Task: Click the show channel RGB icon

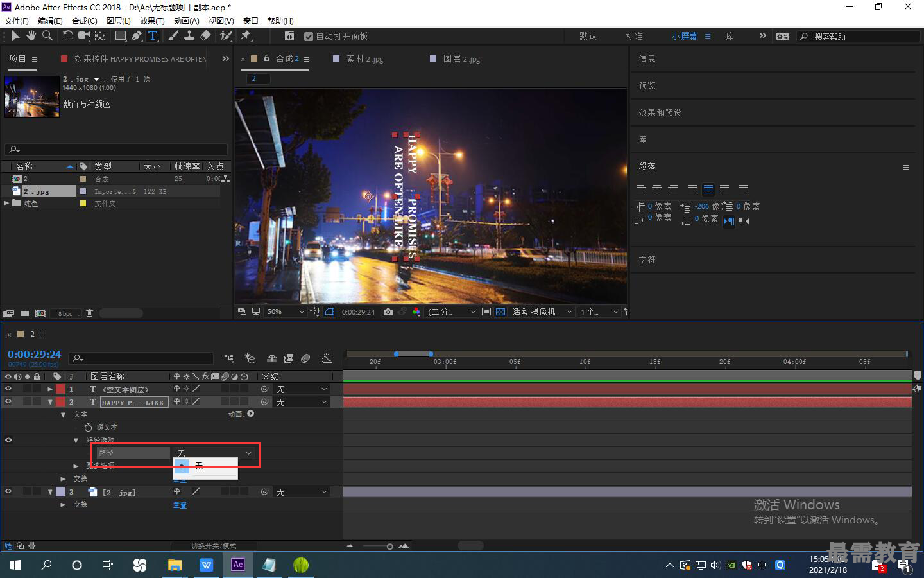Action: tap(416, 311)
